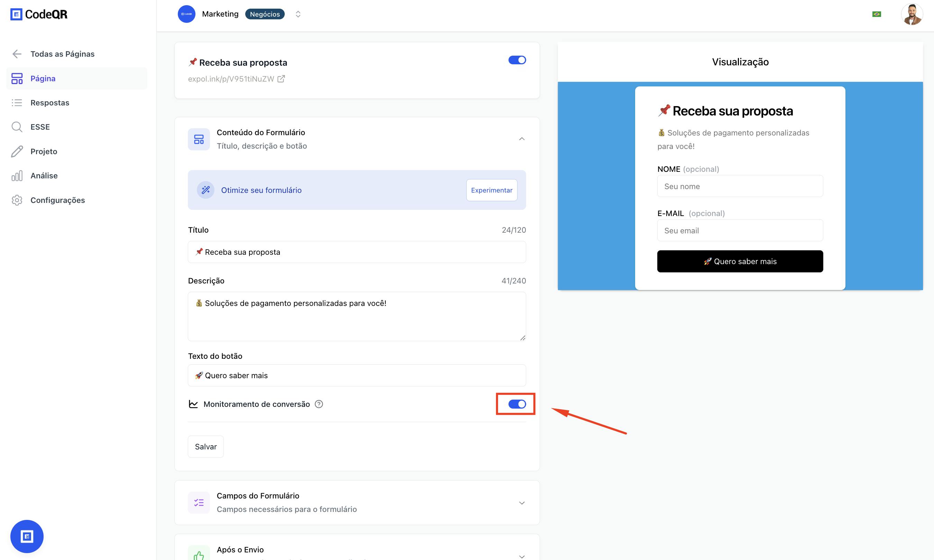This screenshot has width=934, height=560.
Task: Click the Campos do Formulário checklist icon
Action: (x=199, y=503)
